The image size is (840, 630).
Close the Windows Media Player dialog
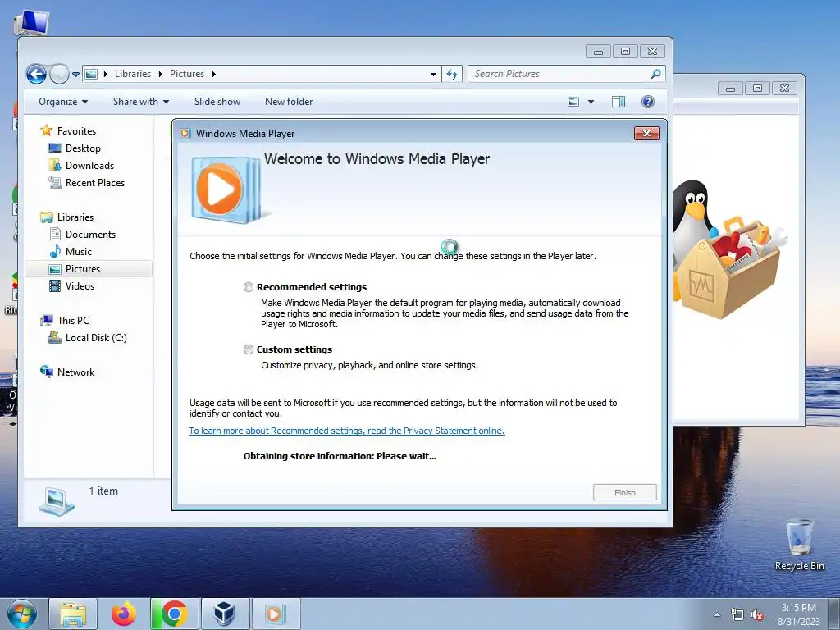click(x=646, y=134)
